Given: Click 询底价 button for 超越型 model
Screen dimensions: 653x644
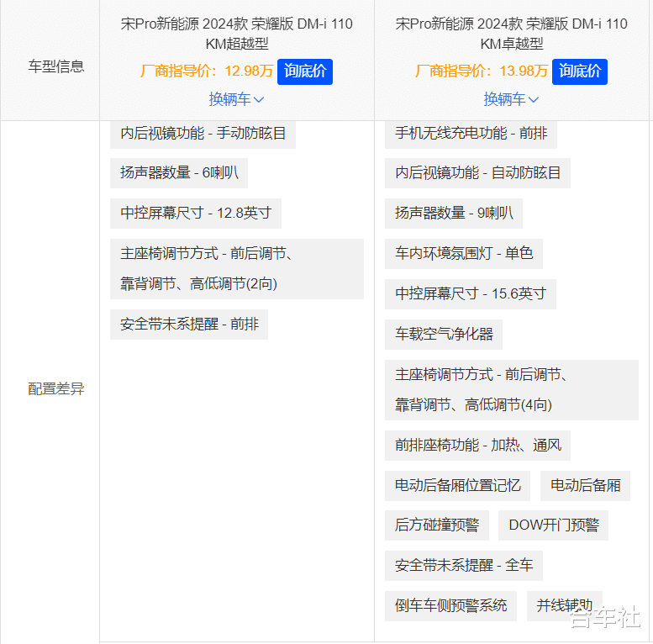Looking at the screenshot, I should pos(305,71).
